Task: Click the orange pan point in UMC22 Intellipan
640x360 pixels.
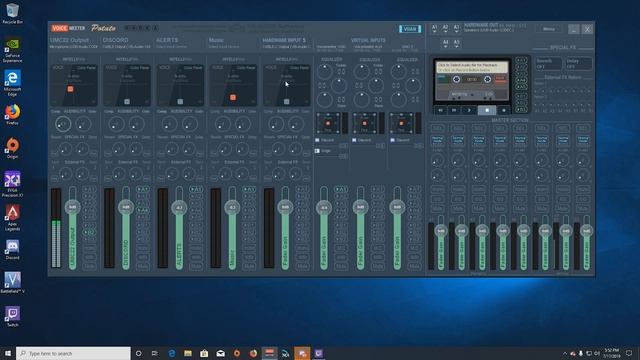Action: [x=70, y=89]
